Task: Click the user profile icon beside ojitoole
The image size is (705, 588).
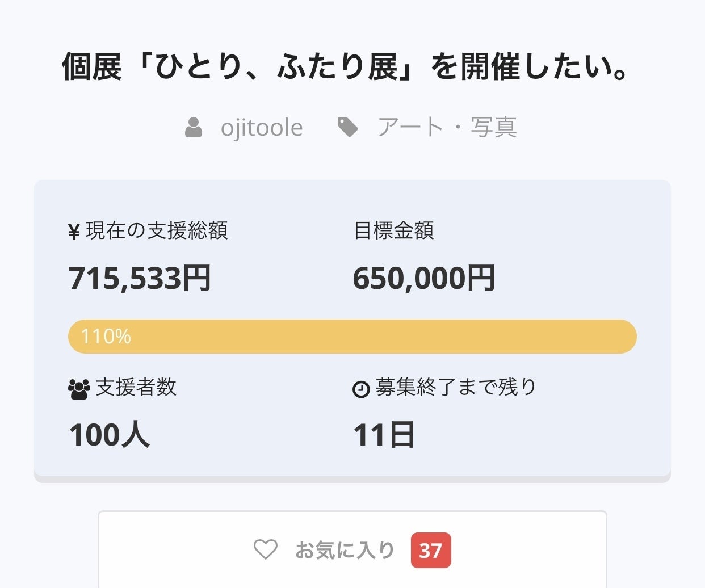Action: pyautogui.click(x=194, y=127)
